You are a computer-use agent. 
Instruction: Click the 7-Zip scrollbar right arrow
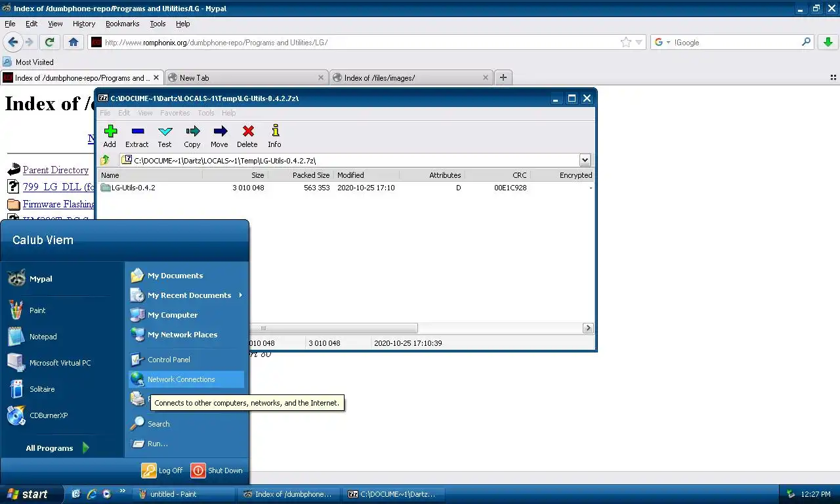[588, 327]
